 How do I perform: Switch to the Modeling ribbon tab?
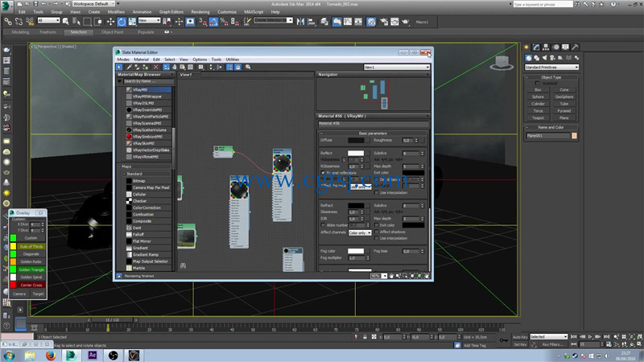coord(20,32)
